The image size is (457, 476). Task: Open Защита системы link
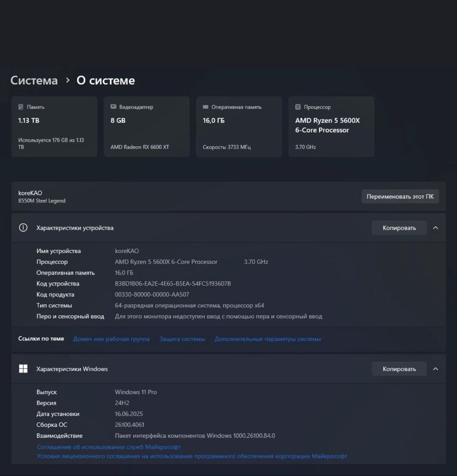tap(182, 339)
